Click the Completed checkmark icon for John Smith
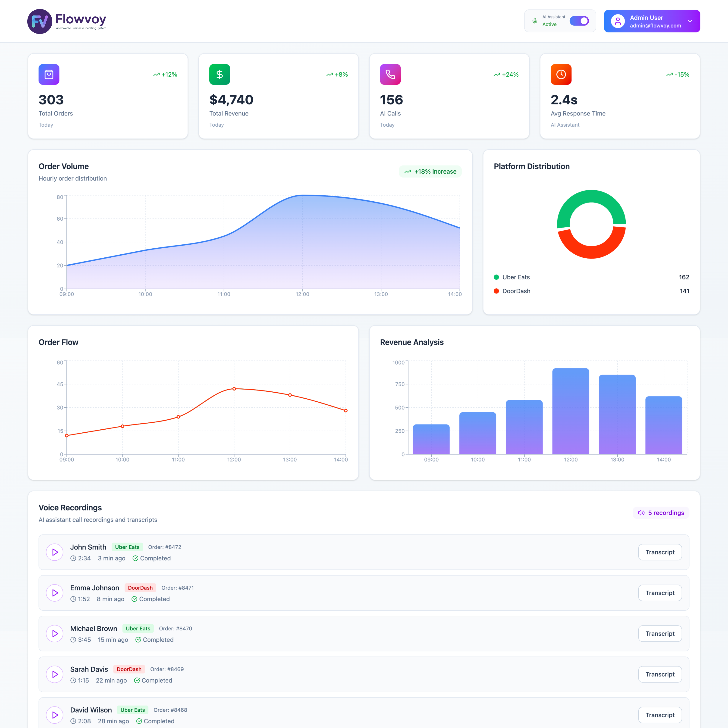Screen dimensions: 728x728 point(135,558)
